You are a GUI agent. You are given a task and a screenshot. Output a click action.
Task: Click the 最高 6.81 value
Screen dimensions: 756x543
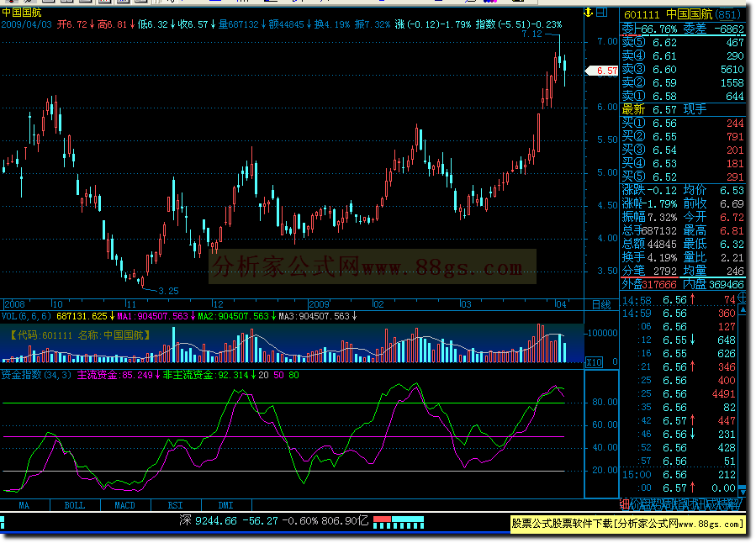pos(732,231)
